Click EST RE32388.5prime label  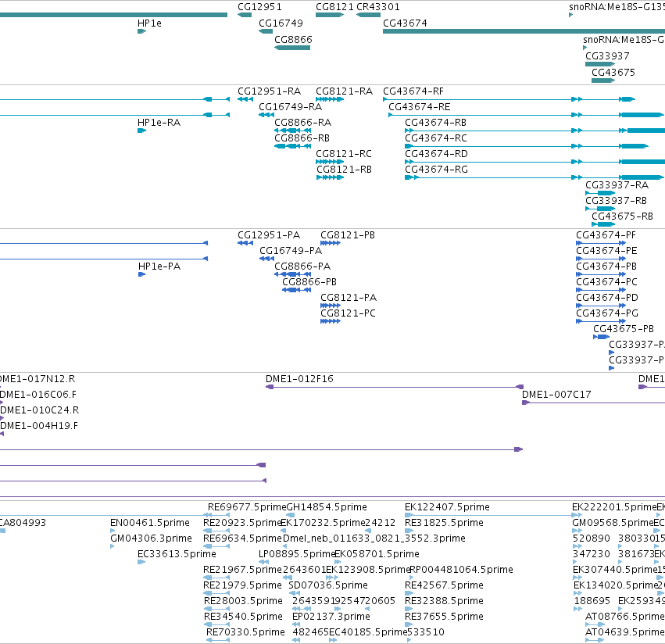pos(444,601)
